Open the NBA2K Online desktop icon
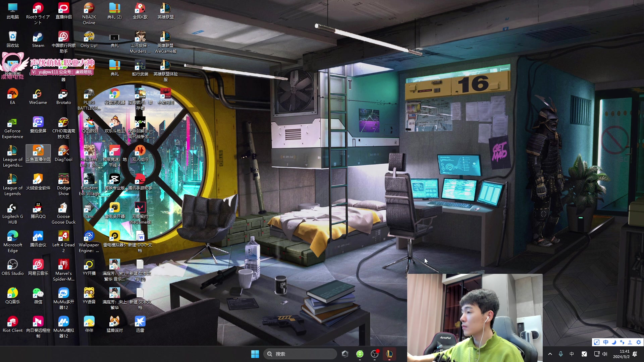This screenshot has width=644, height=362. 89,14
